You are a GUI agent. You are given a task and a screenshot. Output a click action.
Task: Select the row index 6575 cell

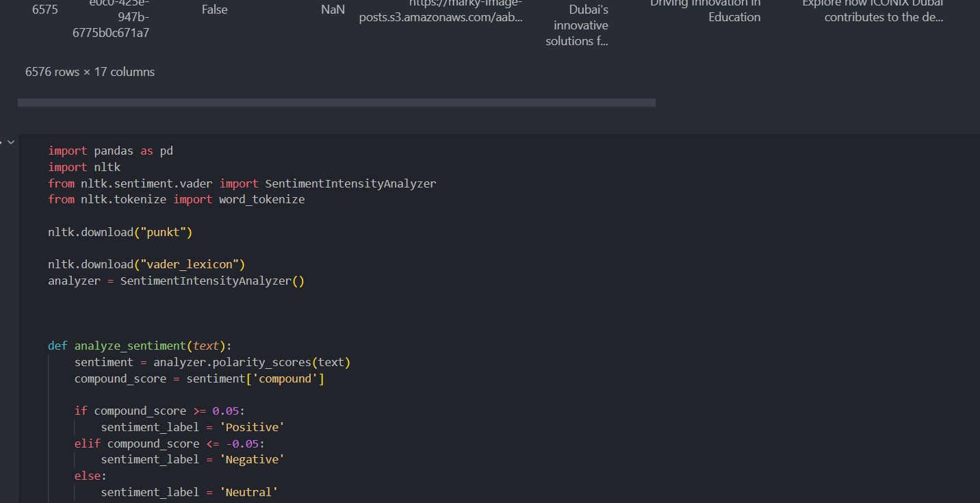pyautogui.click(x=45, y=10)
